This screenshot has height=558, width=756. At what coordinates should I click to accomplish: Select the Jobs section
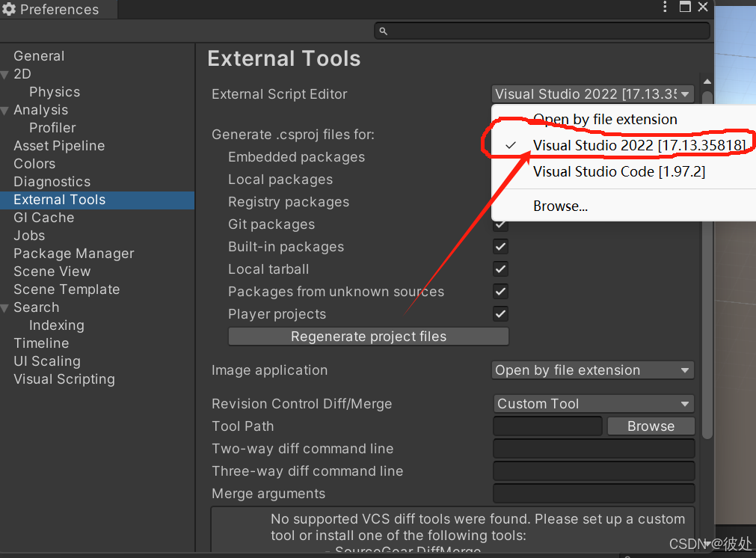pos(29,236)
